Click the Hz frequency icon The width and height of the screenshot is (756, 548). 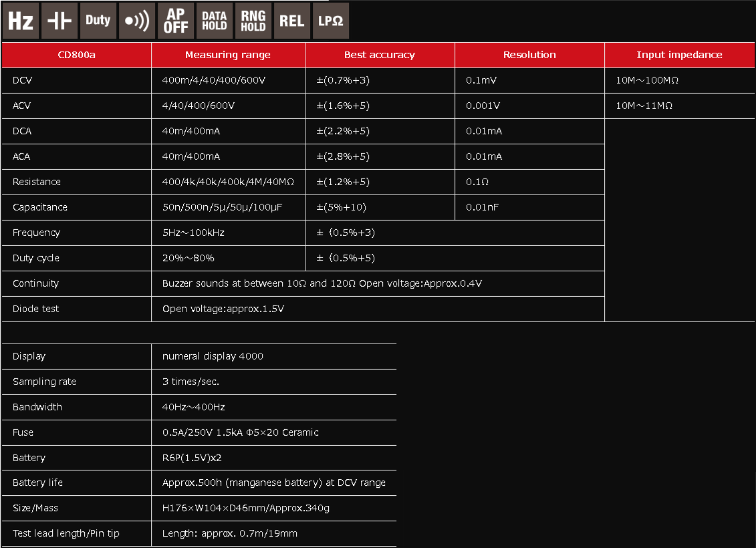(x=20, y=21)
